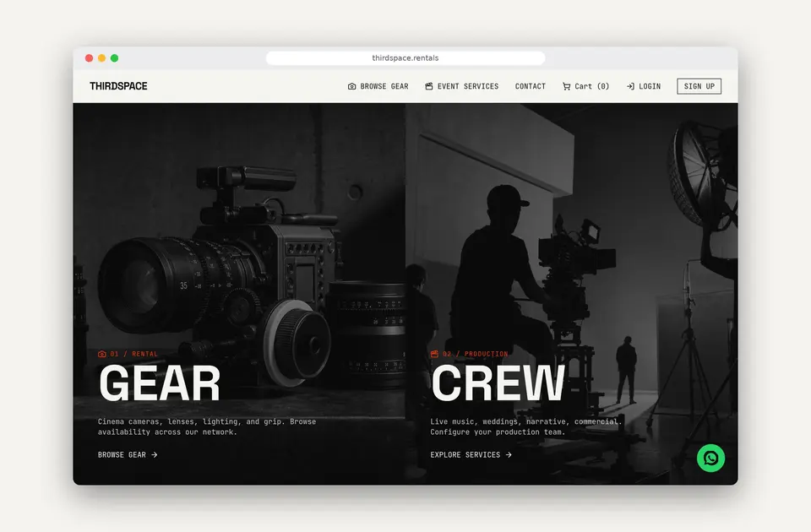This screenshot has width=811, height=532.
Task: Click the 'Cinema cameras, lenses, lighting' description
Action: click(x=207, y=427)
